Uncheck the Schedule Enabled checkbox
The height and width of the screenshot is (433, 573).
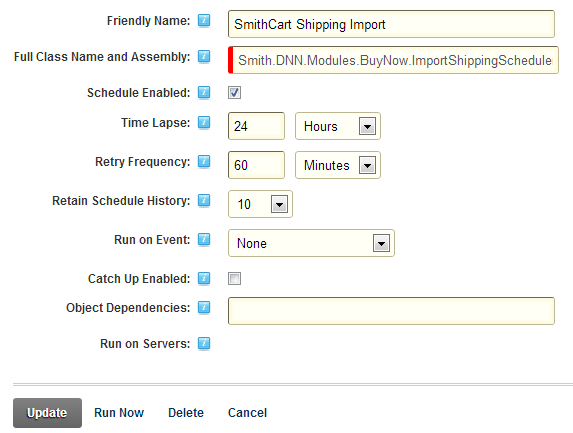tap(234, 92)
